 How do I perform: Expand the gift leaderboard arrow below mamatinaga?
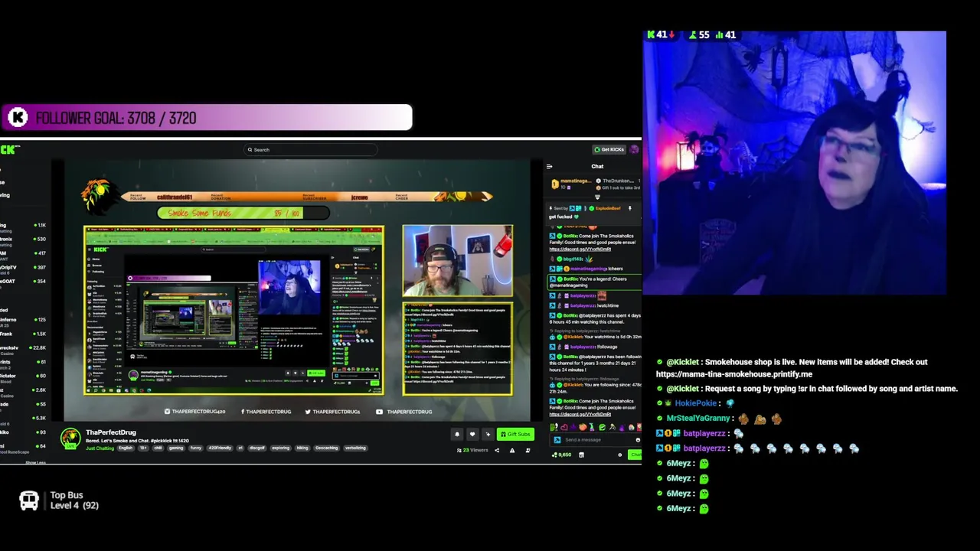[x=597, y=197]
